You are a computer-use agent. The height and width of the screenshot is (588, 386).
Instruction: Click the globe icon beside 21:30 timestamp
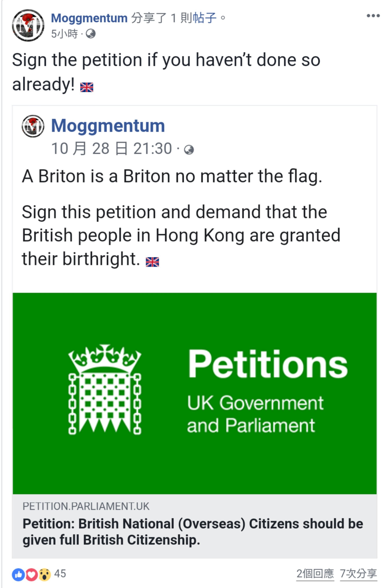tap(189, 150)
